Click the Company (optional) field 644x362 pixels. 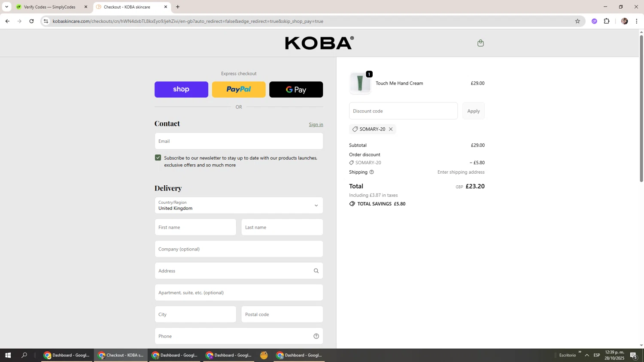click(239, 249)
